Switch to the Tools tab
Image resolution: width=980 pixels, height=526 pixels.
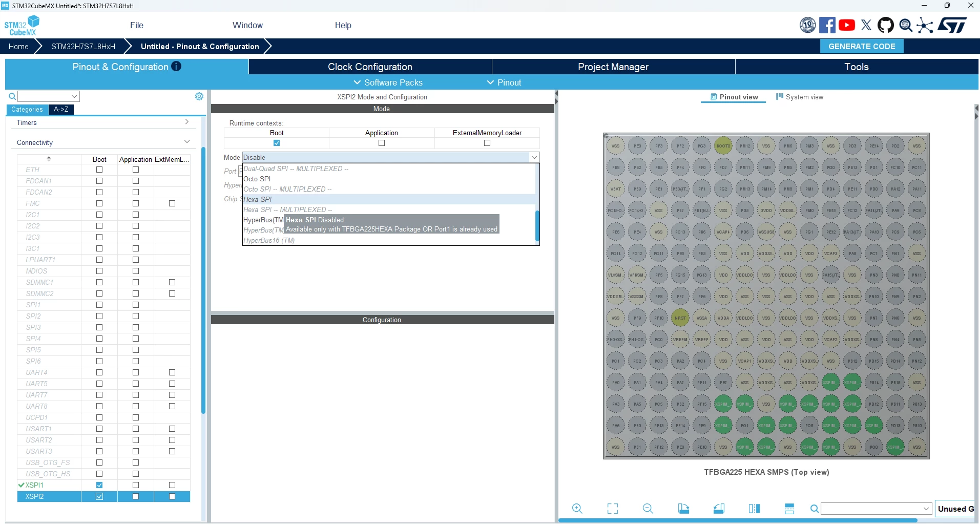(857, 67)
